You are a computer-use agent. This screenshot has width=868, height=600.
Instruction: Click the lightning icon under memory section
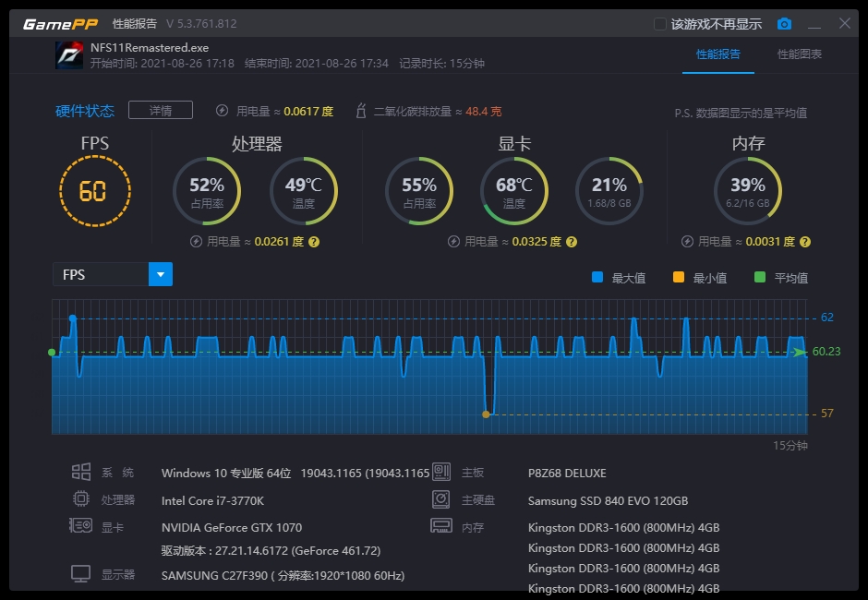(x=688, y=241)
